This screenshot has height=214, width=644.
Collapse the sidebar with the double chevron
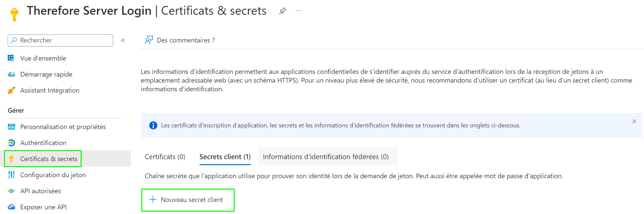(x=123, y=40)
